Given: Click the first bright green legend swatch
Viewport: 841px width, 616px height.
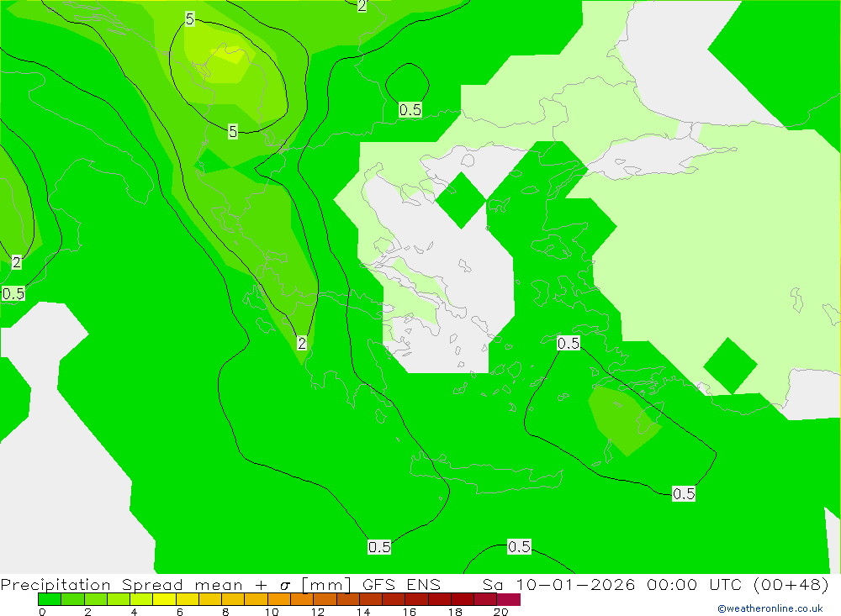Looking at the screenshot, I should pyautogui.click(x=50, y=599).
